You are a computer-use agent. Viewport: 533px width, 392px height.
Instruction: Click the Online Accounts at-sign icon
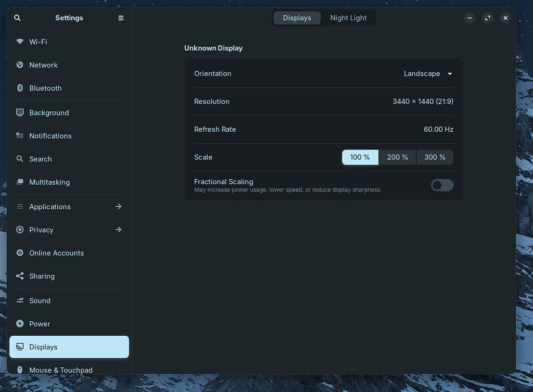point(20,252)
